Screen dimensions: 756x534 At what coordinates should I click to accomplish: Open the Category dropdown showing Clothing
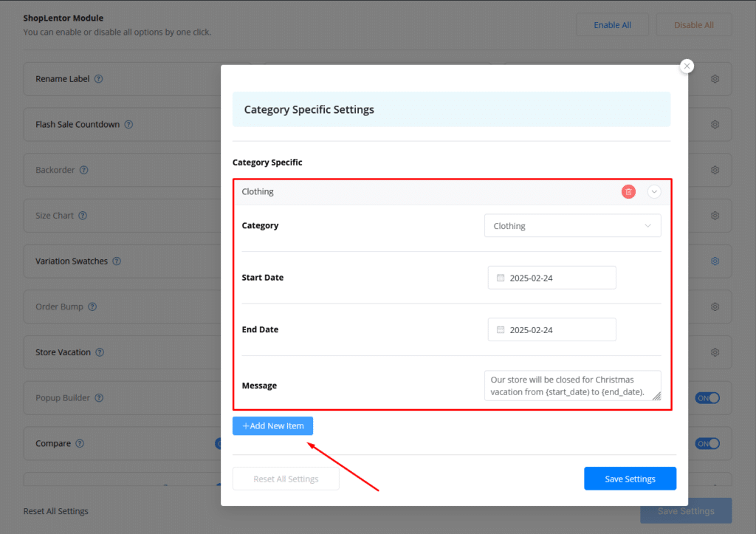[572, 226]
